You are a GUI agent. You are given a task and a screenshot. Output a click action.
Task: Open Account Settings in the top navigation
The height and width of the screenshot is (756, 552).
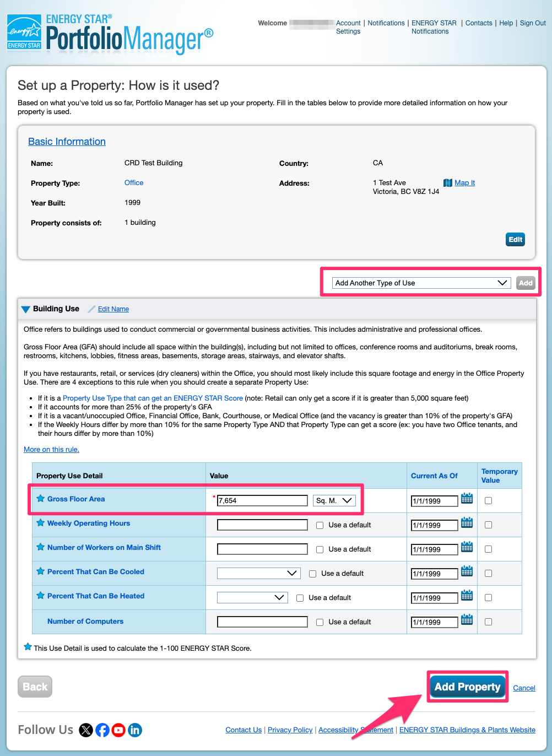click(x=348, y=27)
